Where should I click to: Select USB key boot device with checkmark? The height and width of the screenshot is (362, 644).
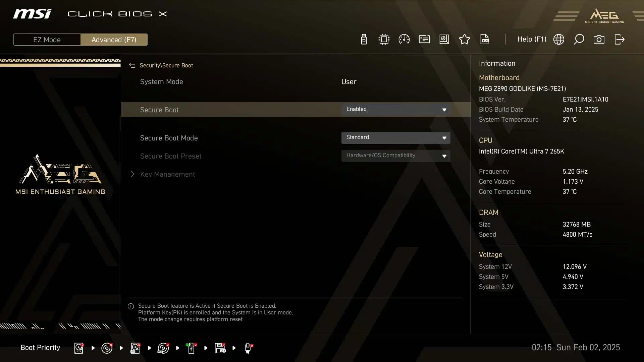pyautogui.click(x=192, y=348)
